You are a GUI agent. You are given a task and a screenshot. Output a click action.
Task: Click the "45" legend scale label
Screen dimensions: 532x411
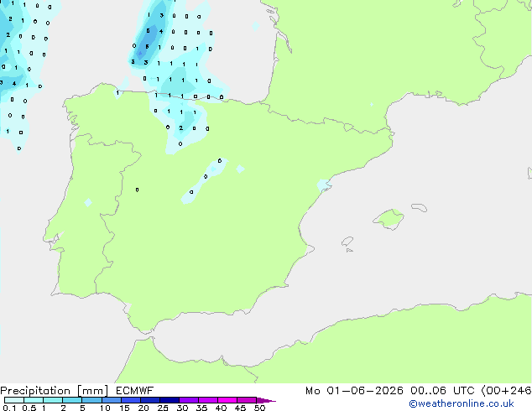(240, 408)
